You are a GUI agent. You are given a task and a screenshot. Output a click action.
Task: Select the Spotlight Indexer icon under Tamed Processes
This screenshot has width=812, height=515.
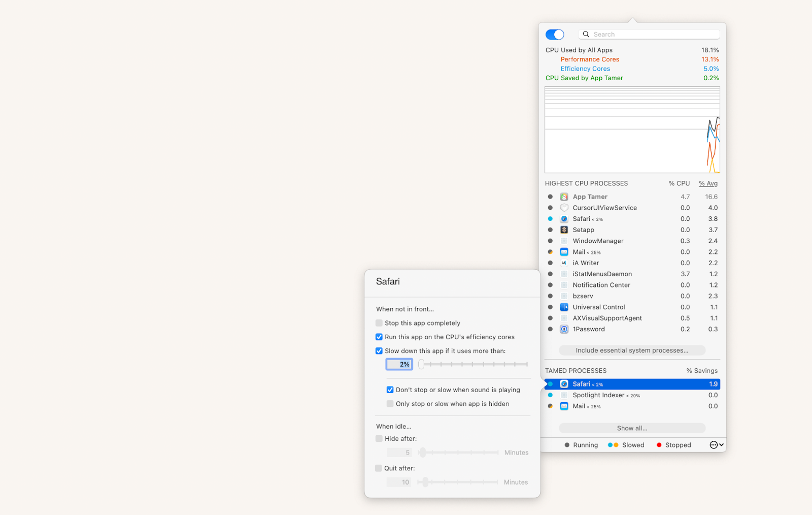click(x=564, y=395)
